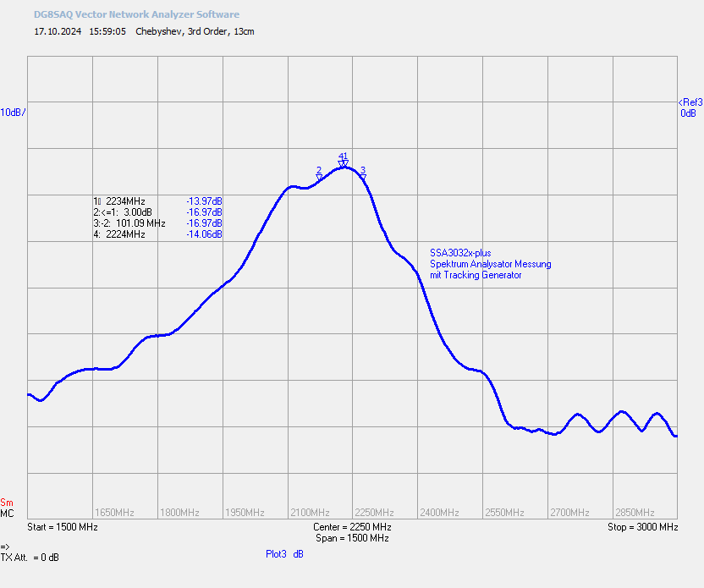The image size is (704, 588).
Task: Click the Plot3 trace label
Action: 276,554
